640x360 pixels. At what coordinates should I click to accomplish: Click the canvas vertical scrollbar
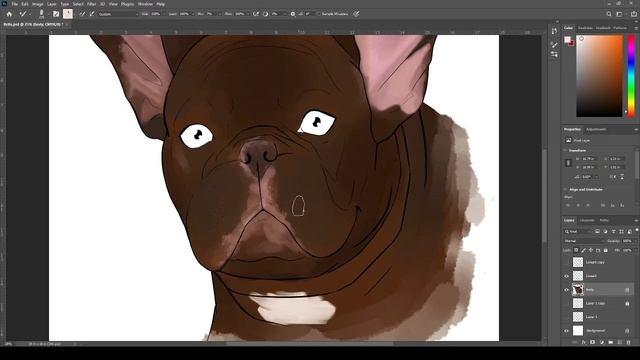(544, 196)
